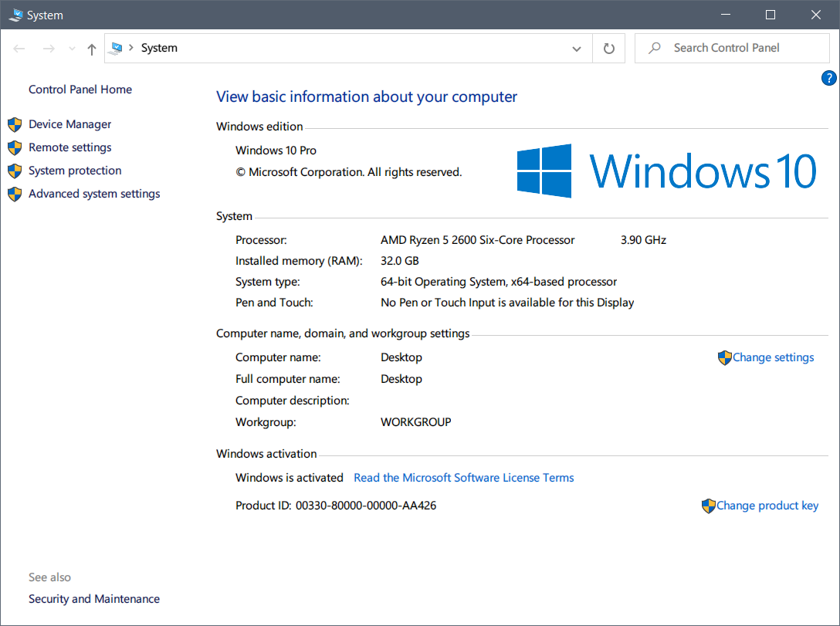Select the Windows is activated text
The height and width of the screenshot is (626, 840).
[290, 478]
